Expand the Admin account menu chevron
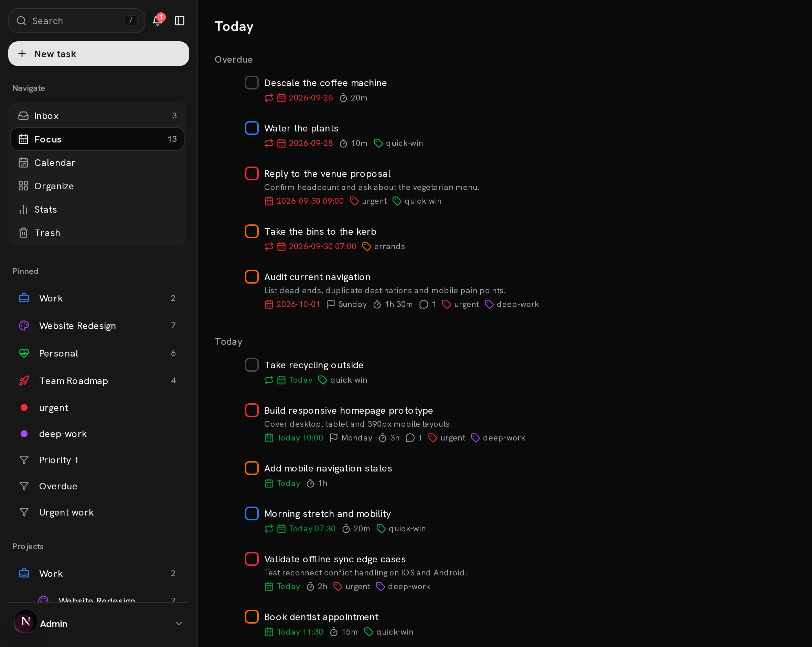812x647 pixels. [x=179, y=624]
